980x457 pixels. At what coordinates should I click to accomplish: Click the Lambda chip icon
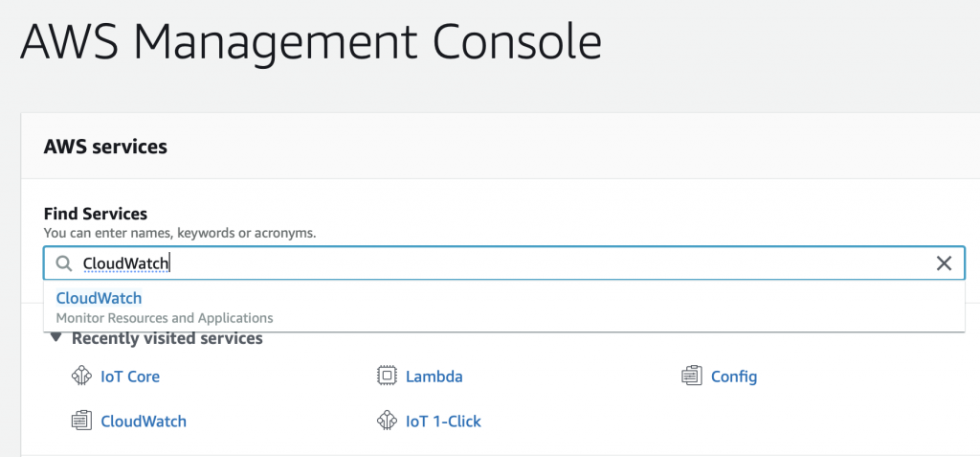click(x=387, y=376)
